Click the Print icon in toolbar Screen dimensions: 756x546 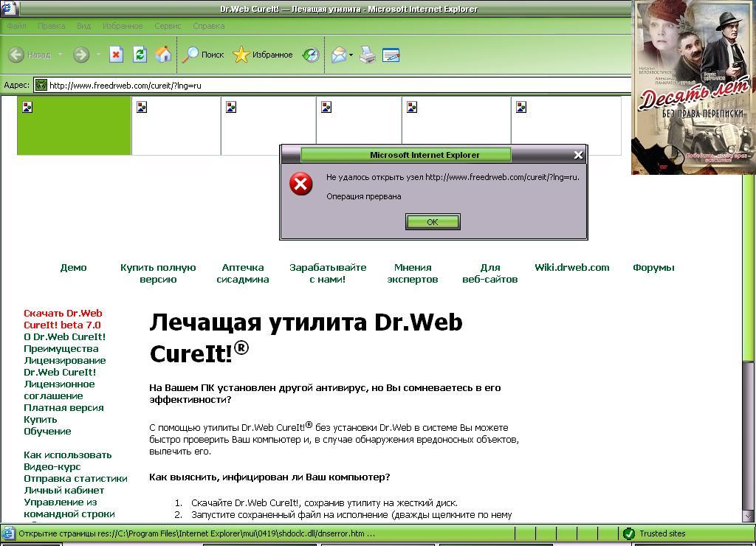click(368, 55)
